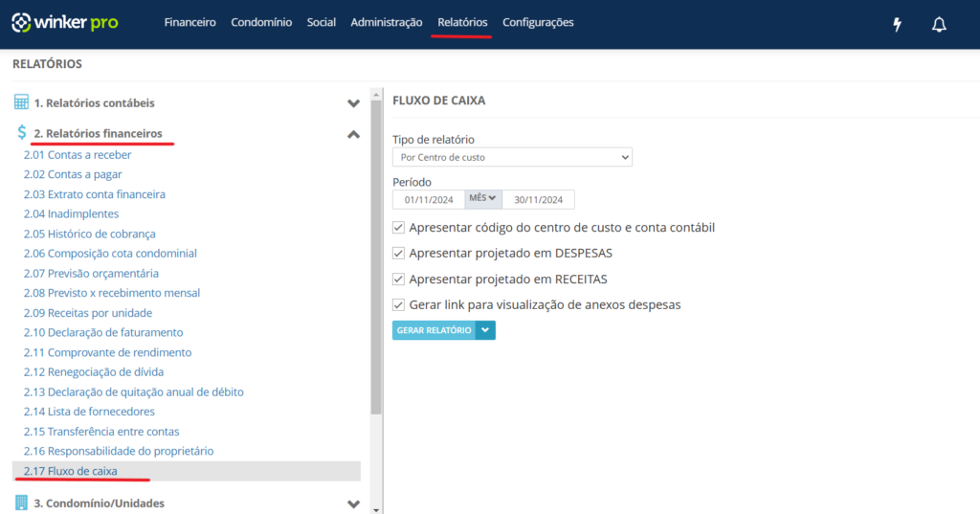The height and width of the screenshot is (514, 980).
Task: Open report 2.12 Renegociação de dívida
Action: 94,372
